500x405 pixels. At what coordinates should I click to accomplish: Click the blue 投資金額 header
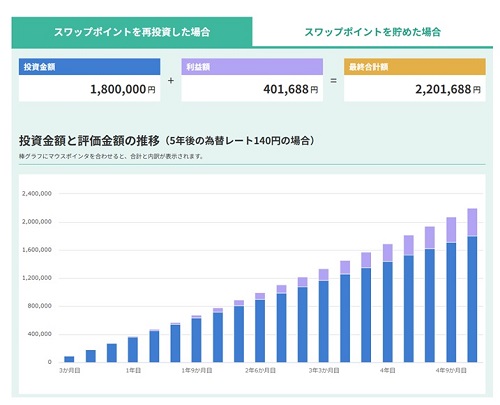pyautogui.click(x=89, y=67)
